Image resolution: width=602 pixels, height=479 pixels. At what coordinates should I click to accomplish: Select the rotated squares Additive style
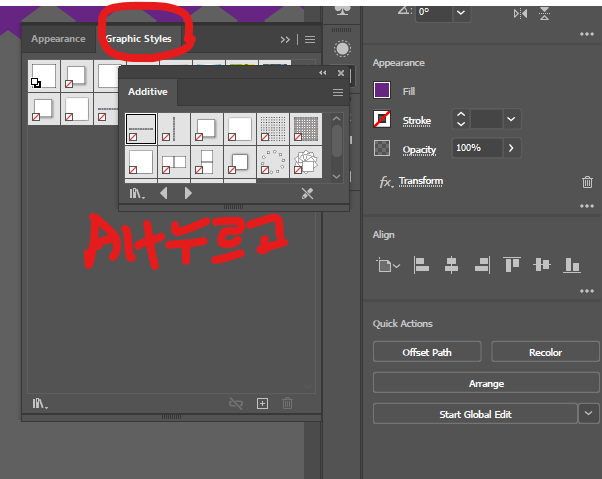coord(306,162)
